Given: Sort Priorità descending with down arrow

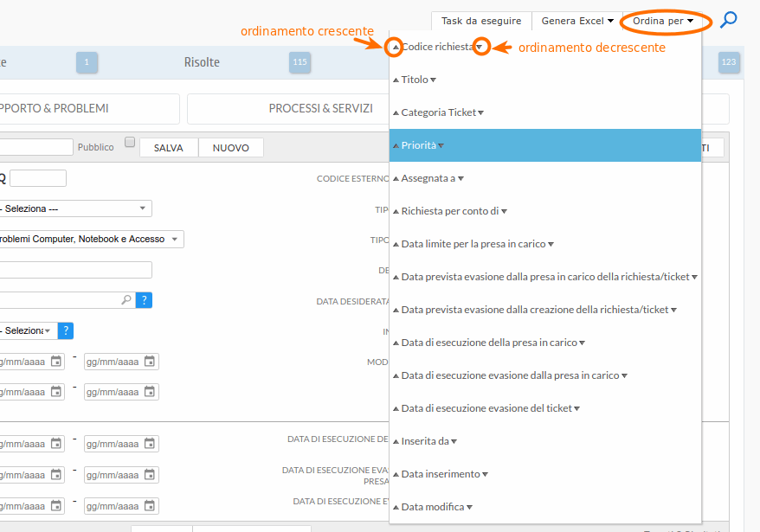Looking at the screenshot, I should [x=441, y=146].
